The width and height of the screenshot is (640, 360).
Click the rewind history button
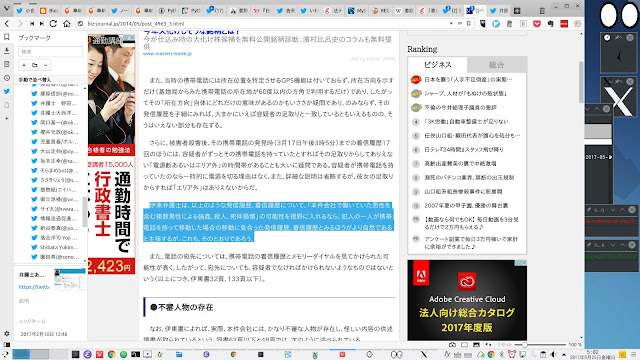32,24
